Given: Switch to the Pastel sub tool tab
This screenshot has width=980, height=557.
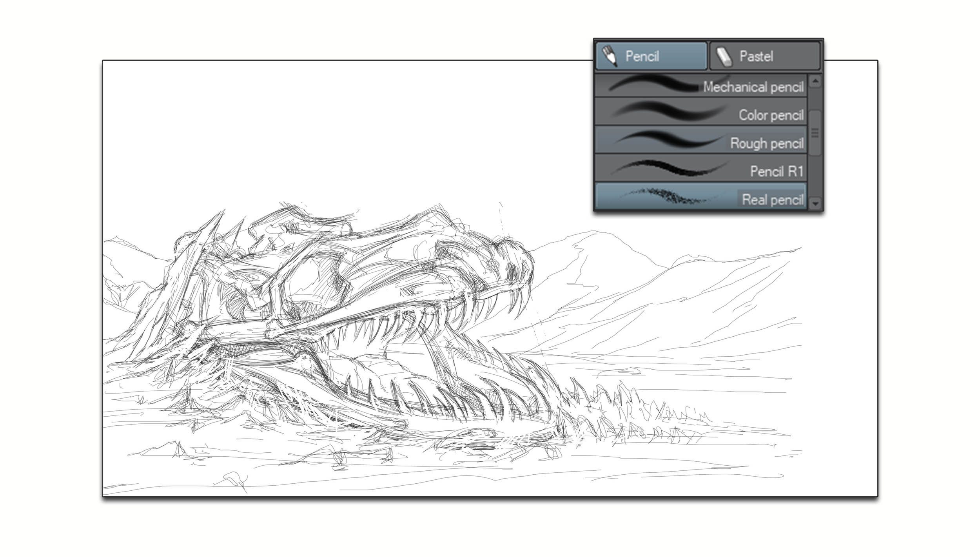Looking at the screenshot, I should click(x=765, y=56).
